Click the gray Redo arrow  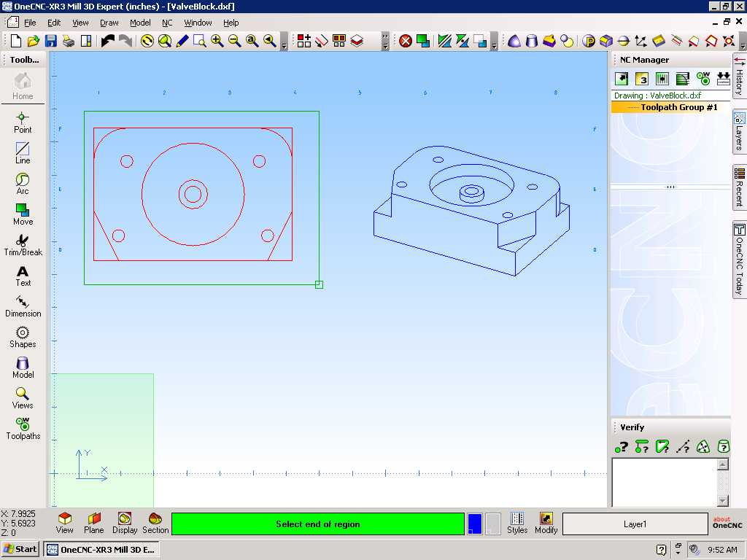click(125, 41)
